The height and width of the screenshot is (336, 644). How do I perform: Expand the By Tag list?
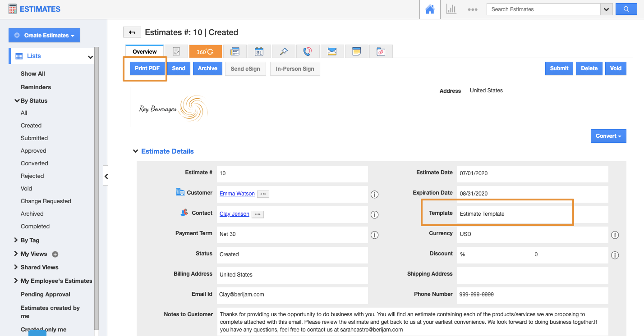(x=16, y=240)
